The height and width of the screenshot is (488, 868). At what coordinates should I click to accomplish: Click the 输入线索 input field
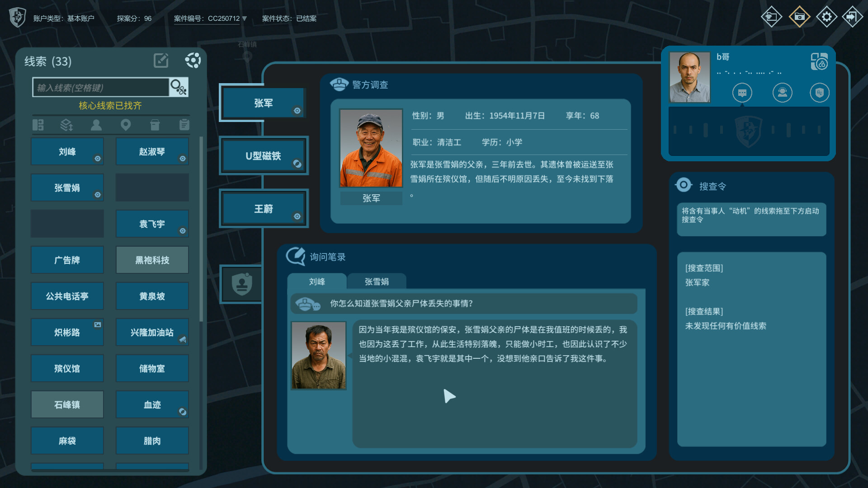tap(99, 87)
